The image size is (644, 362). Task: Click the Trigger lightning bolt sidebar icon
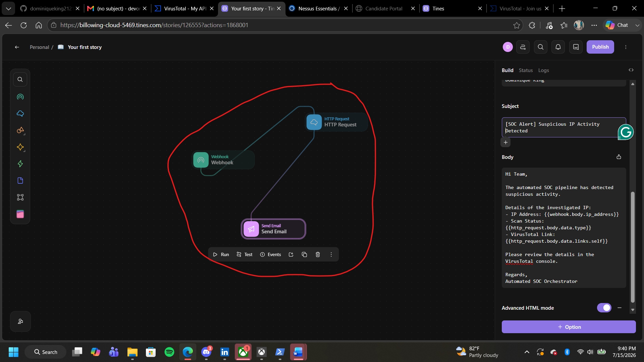[20, 164]
